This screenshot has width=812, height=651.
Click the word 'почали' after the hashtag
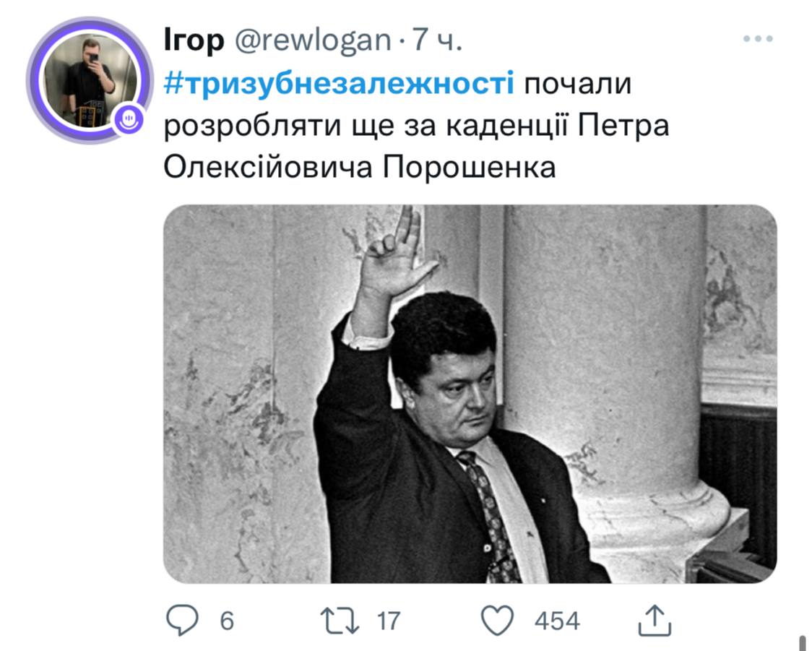[x=577, y=84]
